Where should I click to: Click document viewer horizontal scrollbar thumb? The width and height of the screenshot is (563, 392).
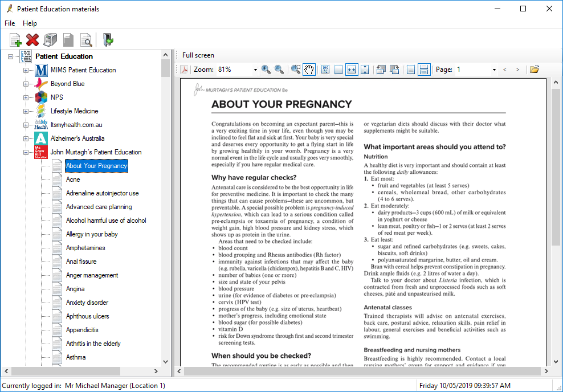tap(362, 371)
